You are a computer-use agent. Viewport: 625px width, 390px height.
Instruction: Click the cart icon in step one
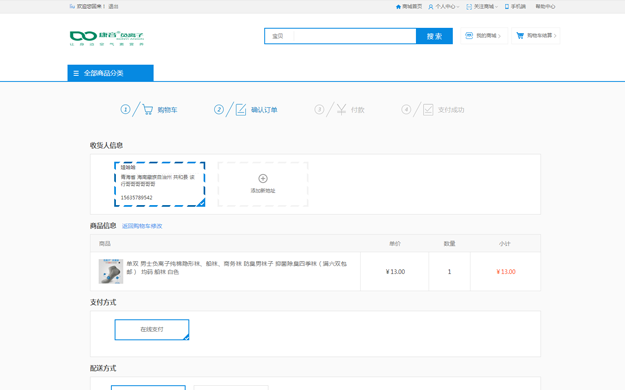pos(147,110)
